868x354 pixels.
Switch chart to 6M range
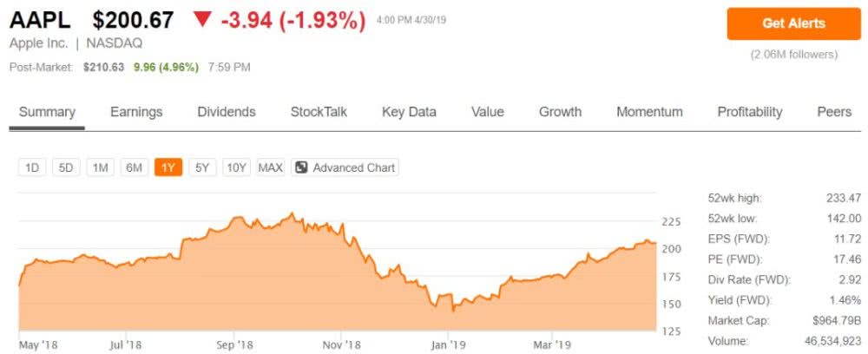pos(134,167)
